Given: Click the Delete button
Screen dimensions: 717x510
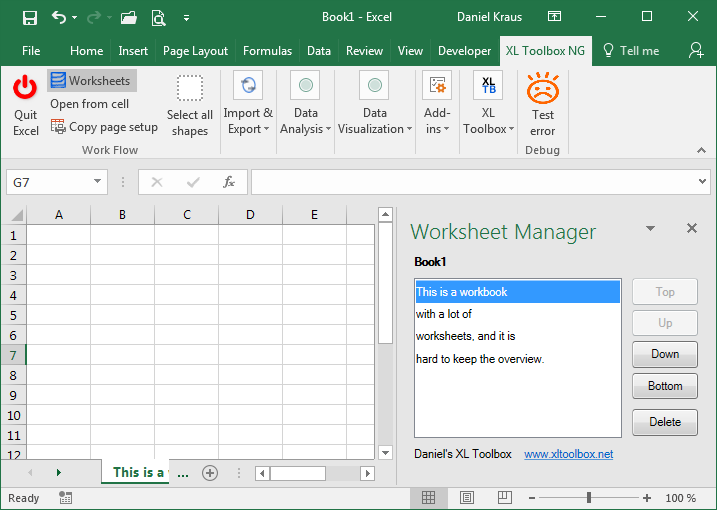Looking at the screenshot, I should (x=665, y=422).
